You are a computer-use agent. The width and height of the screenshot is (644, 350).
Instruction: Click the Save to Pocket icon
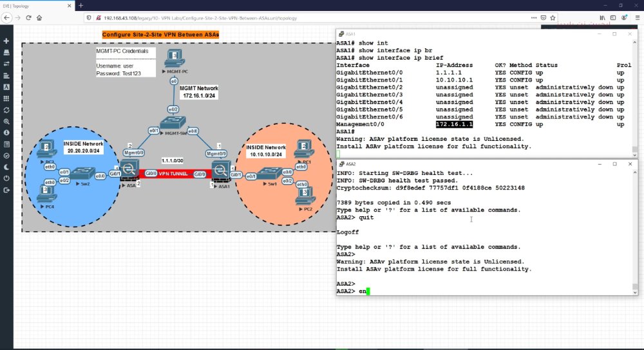pyautogui.click(x=544, y=17)
